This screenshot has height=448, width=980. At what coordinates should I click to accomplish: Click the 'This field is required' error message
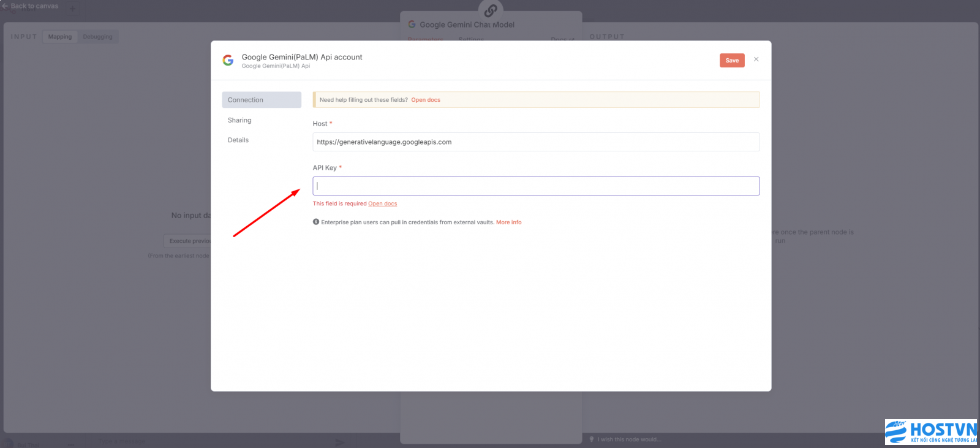pos(339,203)
